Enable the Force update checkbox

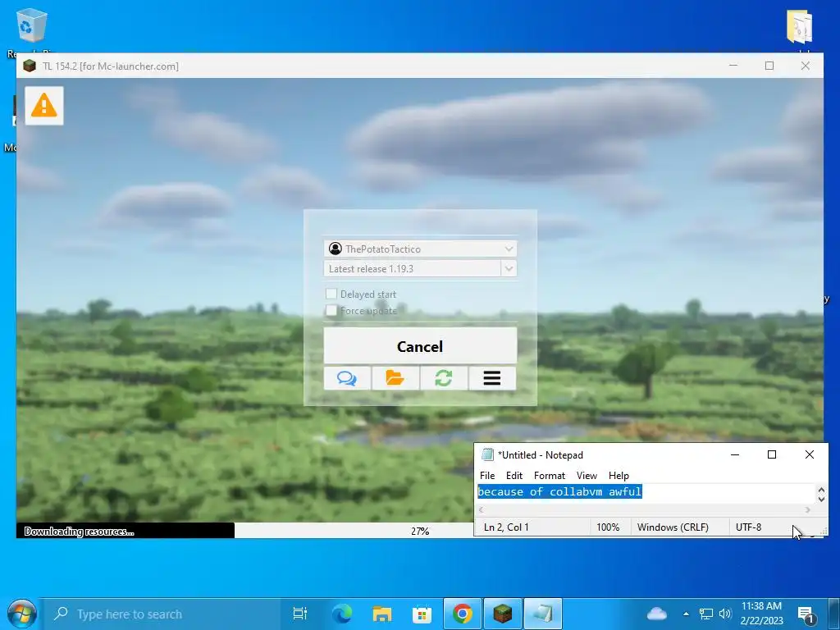click(x=331, y=310)
